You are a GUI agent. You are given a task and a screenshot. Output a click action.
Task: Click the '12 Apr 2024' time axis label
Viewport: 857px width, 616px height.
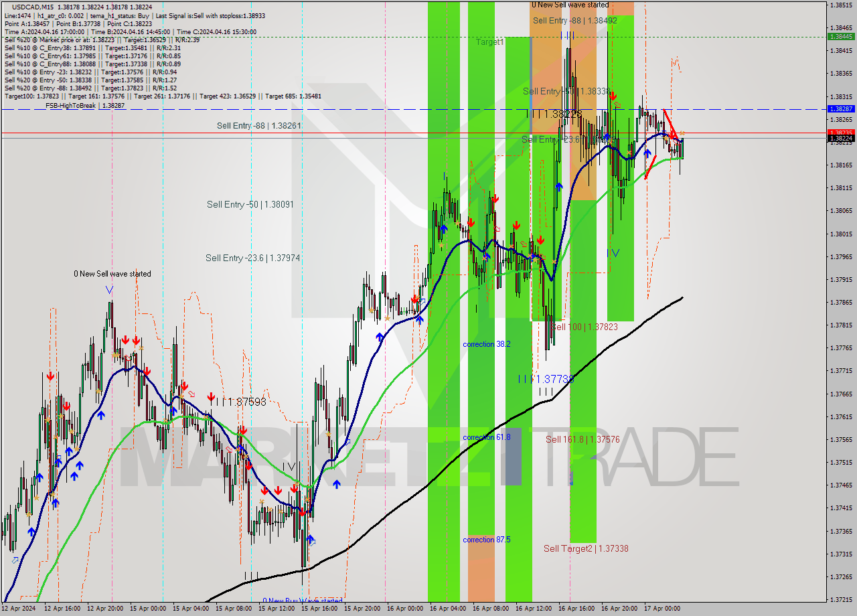coord(18,609)
